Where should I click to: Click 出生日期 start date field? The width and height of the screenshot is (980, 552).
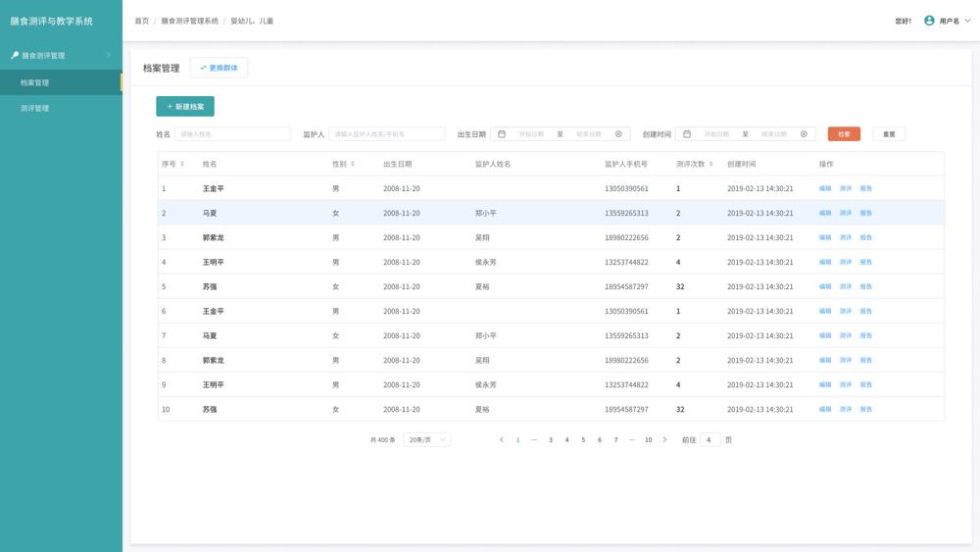(531, 133)
